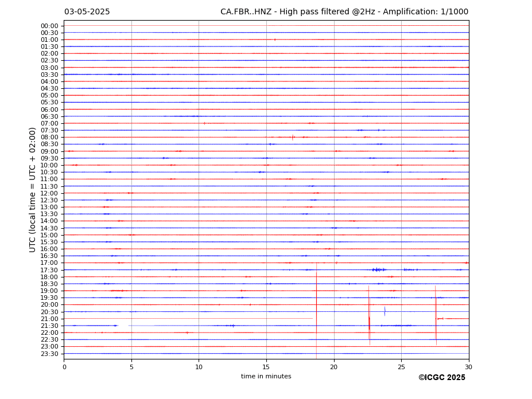Click the 06:30 time row label

[x=49, y=116]
